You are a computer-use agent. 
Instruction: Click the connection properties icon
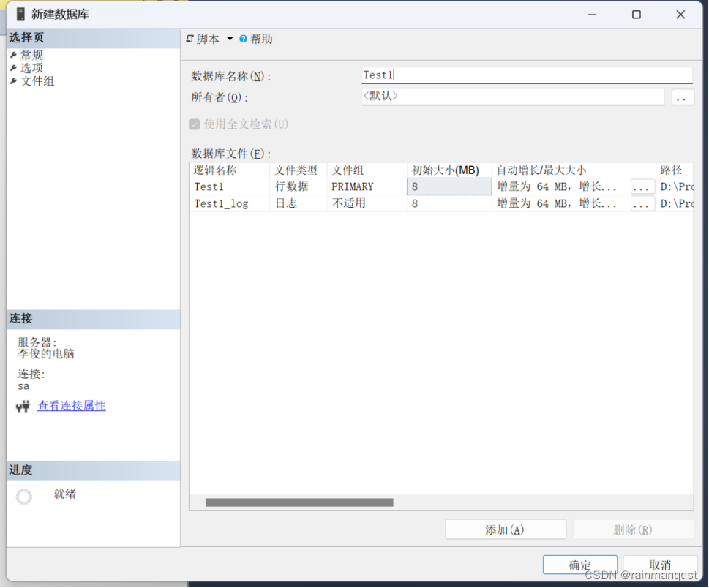pyautogui.click(x=23, y=407)
